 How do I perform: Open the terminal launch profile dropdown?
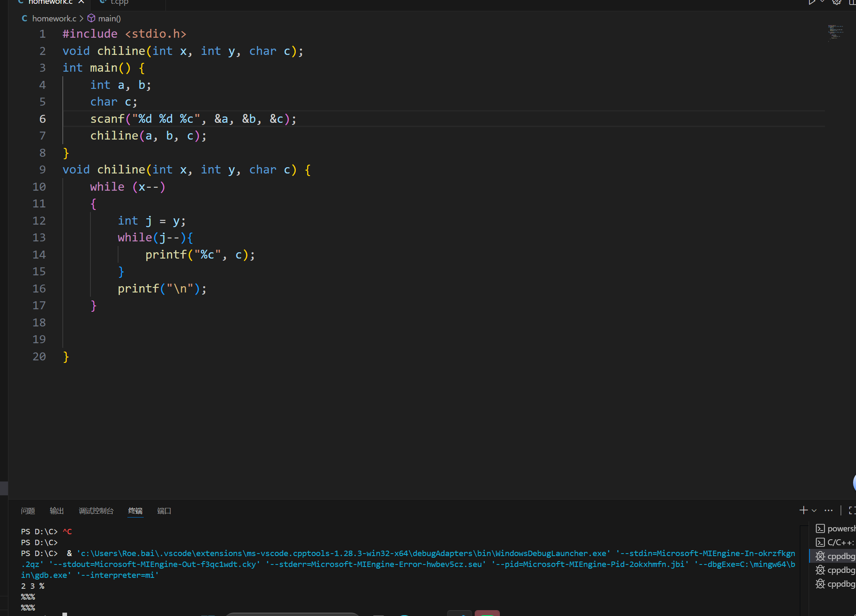pyautogui.click(x=814, y=511)
